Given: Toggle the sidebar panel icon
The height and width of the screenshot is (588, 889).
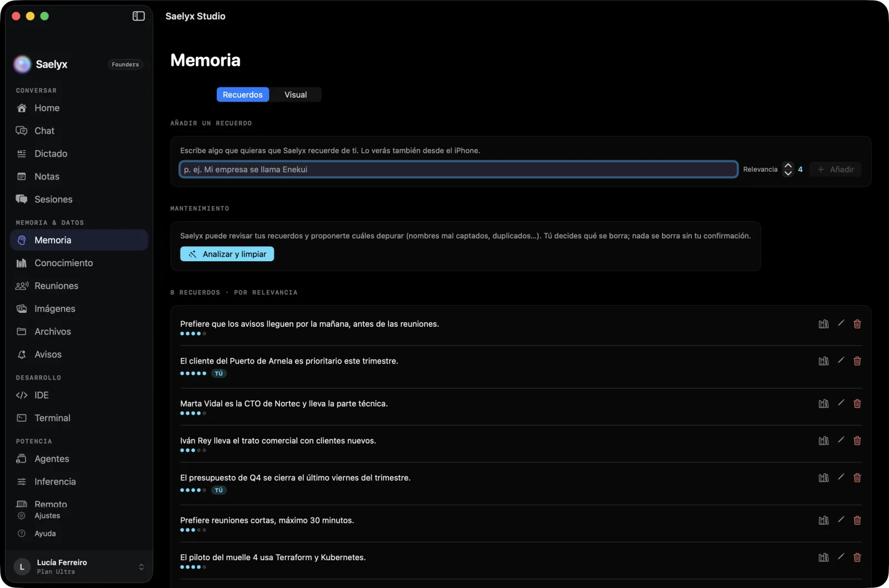Looking at the screenshot, I should pos(138,16).
